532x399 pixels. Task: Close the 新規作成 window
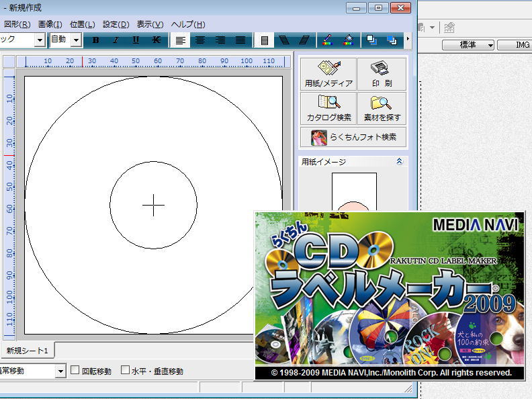[401, 8]
